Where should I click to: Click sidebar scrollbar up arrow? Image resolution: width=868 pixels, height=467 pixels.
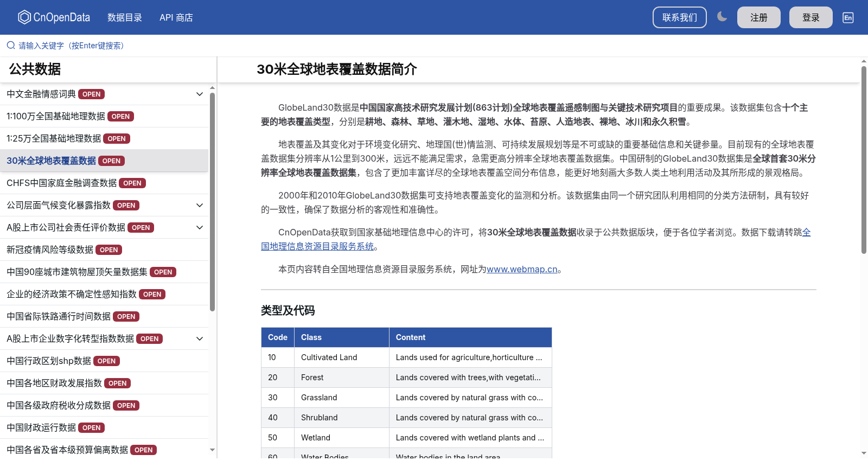tap(212, 87)
